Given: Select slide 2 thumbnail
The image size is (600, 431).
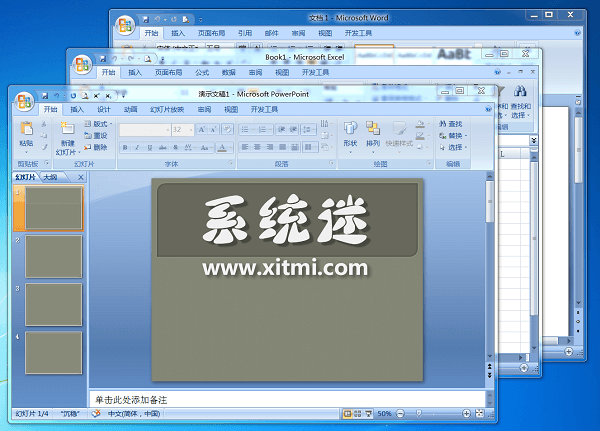Looking at the screenshot, I should (54, 256).
